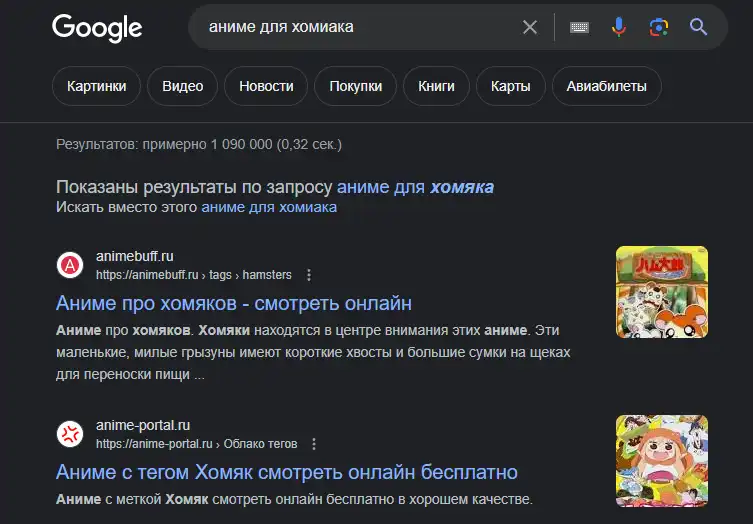
Task: Switch to Авиабилеты filter
Action: [x=607, y=86]
